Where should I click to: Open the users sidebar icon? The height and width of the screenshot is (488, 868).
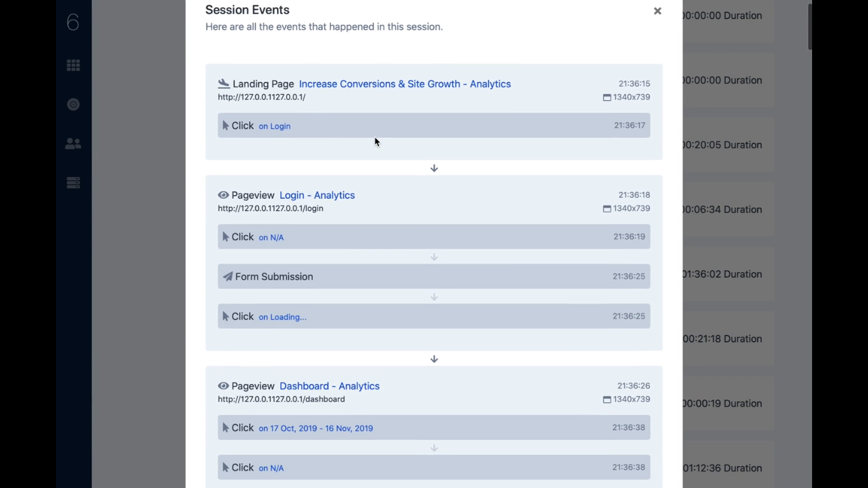(73, 144)
